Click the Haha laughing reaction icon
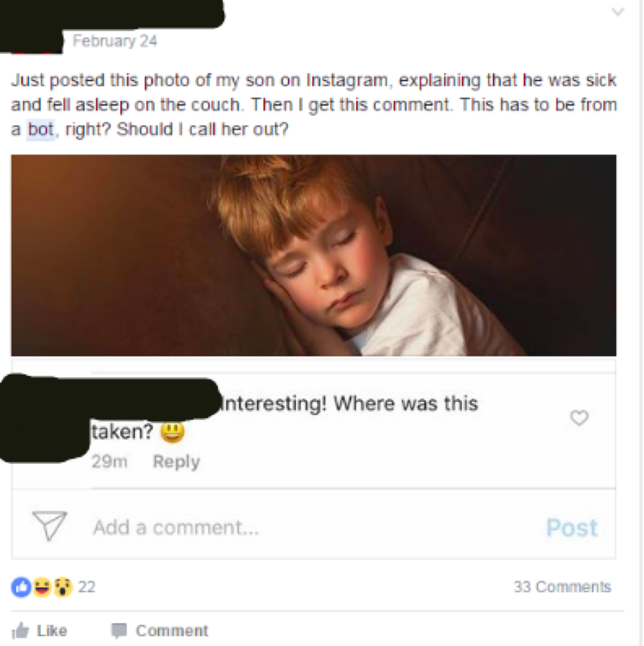Viewport: 644px width, 646px height. (42, 587)
